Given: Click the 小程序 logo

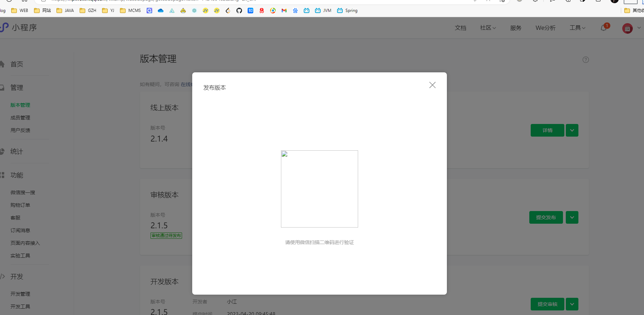Looking at the screenshot, I should point(19,27).
